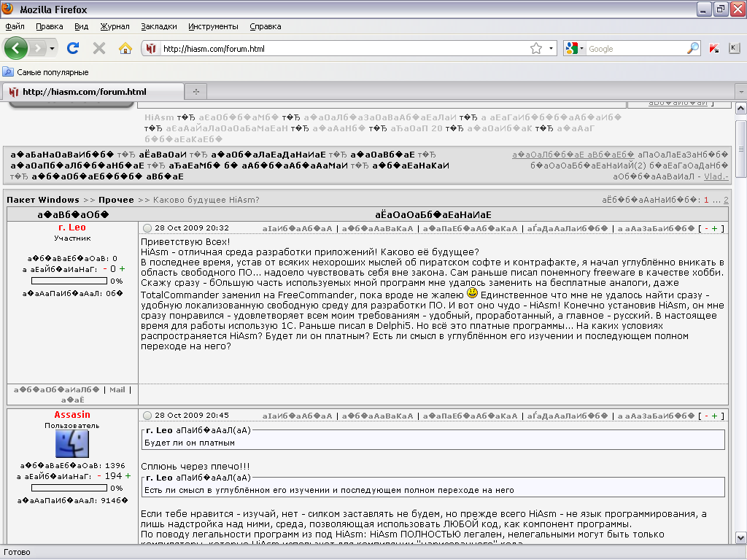Click the Mail link under г. Leo's post

click(117, 390)
